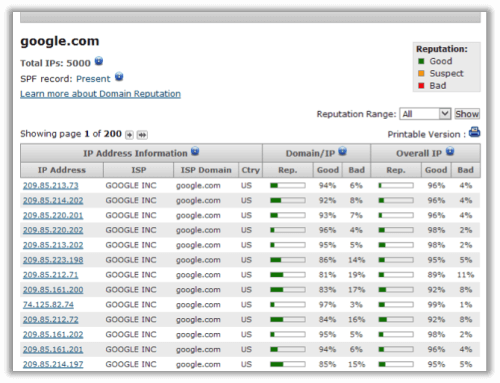The width and height of the screenshot is (500, 383).
Task: Click the red Bad legend swatch
Action: (421, 86)
